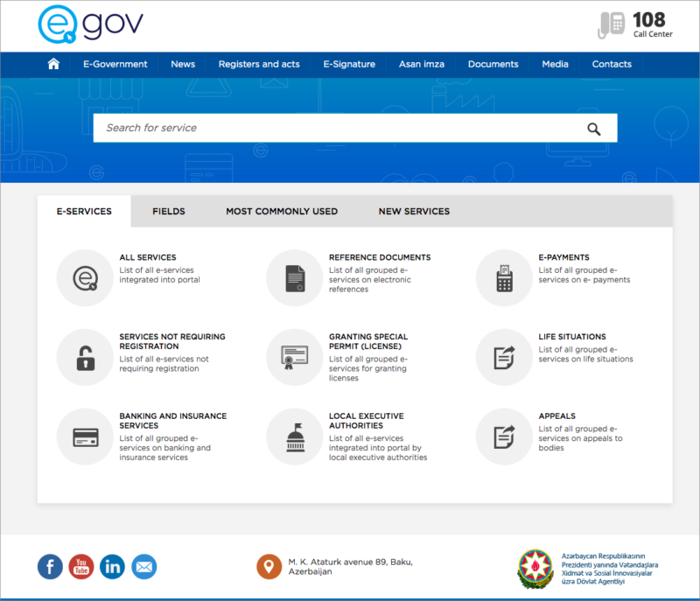Screen dimensions: 700x601
Task: Switch to the Fields tab
Action: click(168, 212)
